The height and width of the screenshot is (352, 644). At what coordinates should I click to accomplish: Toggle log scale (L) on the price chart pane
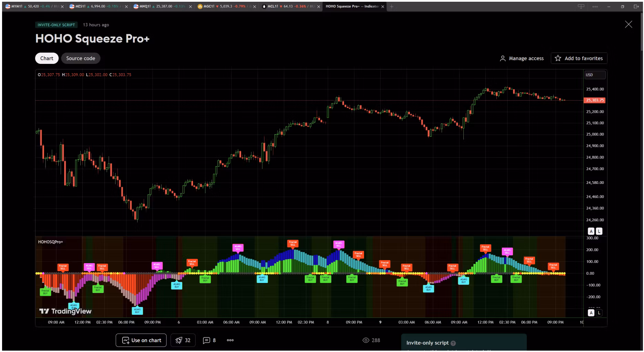[x=599, y=231]
